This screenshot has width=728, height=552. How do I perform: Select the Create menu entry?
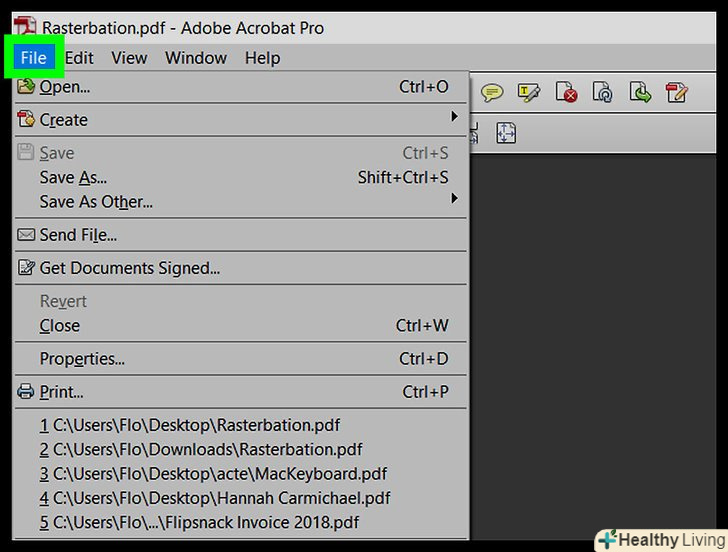click(x=240, y=120)
